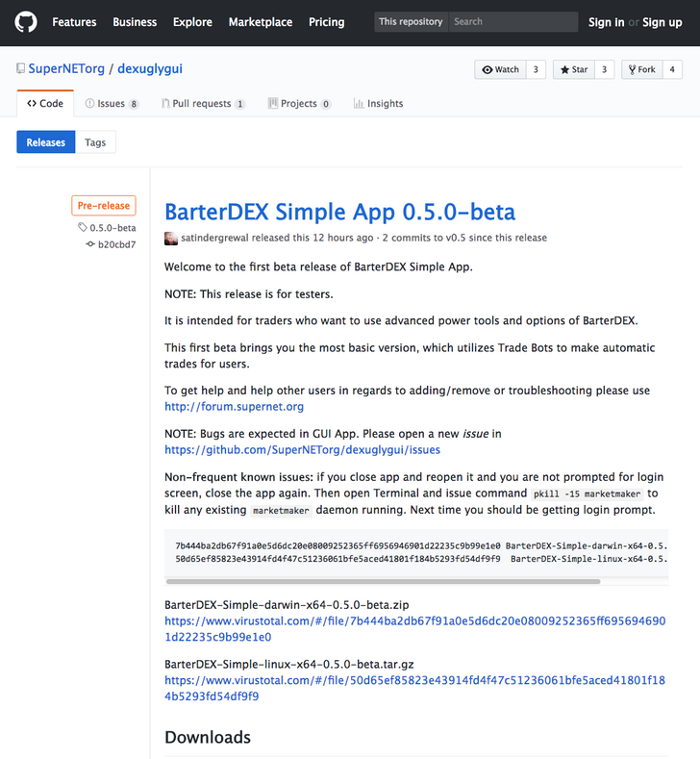700x759 pixels.
Task: Open the Business page
Action: click(x=135, y=22)
